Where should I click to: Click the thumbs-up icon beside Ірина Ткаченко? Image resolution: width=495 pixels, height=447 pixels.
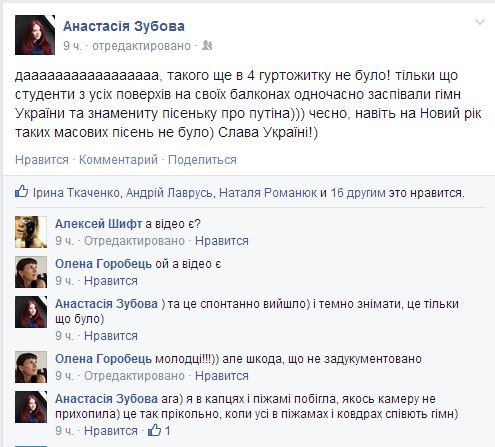22,191
